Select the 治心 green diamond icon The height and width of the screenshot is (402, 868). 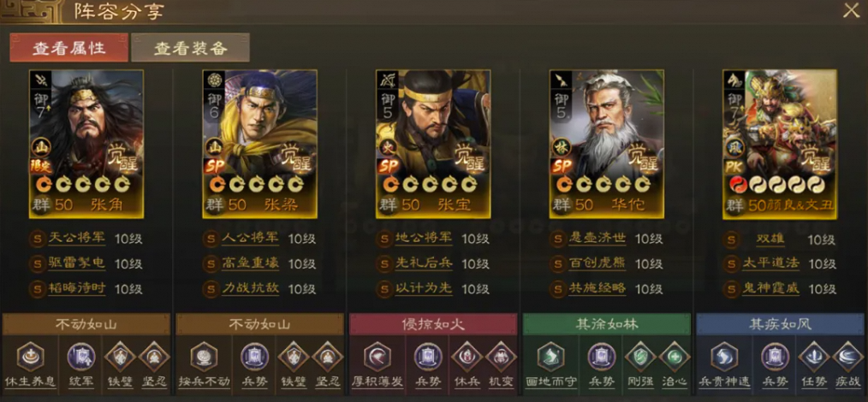point(674,357)
